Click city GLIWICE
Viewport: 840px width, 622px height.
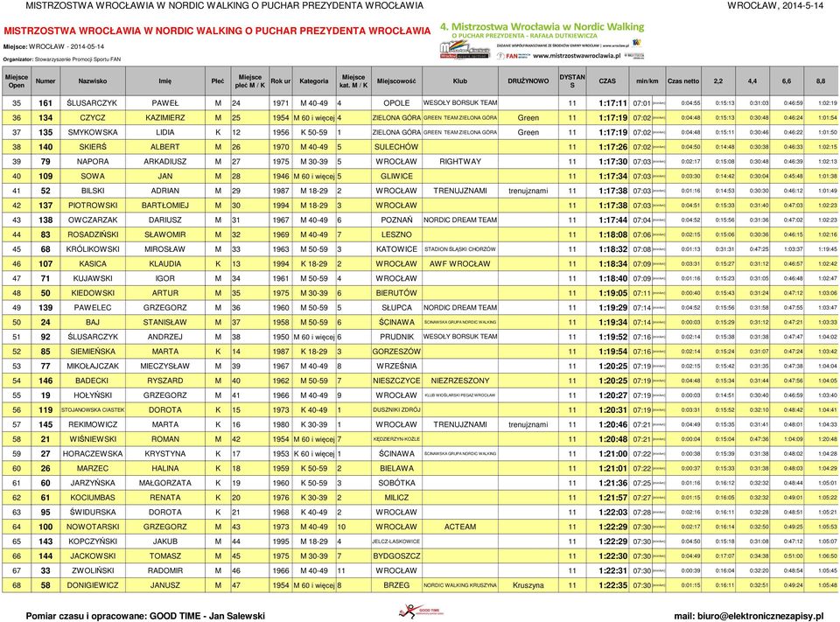click(x=396, y=176)
